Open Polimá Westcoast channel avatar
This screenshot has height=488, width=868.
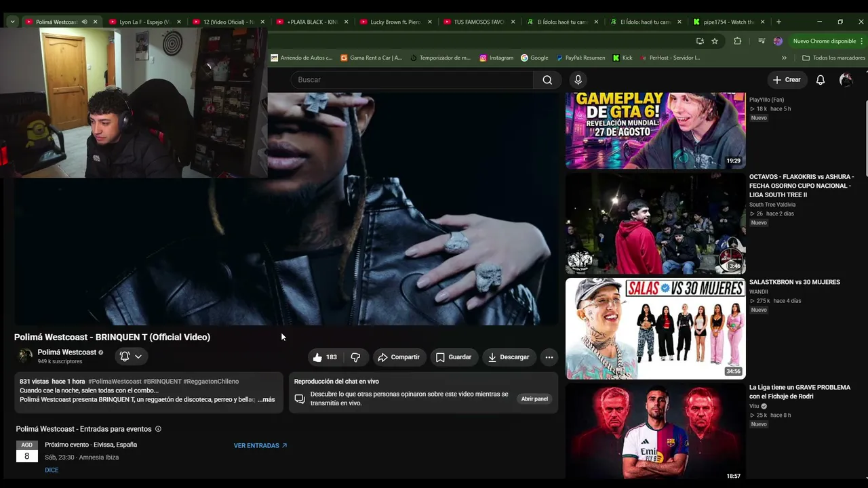click(25, 356)
